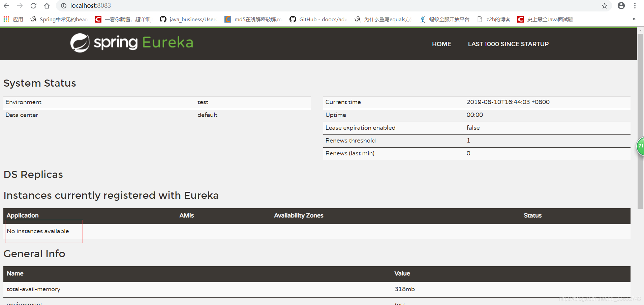Open the java_business/User GitHub bookmark

click(x=188, y=20)
